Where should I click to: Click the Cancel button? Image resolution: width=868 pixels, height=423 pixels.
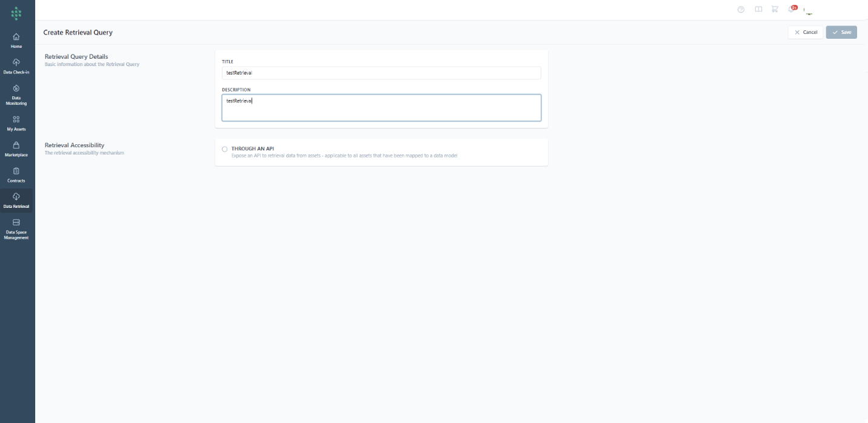[806, 32]
